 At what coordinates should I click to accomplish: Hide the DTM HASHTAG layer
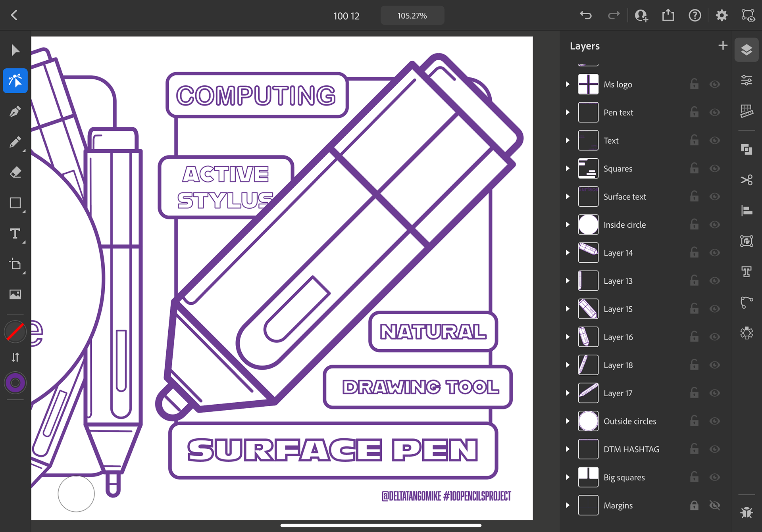[715, 449]
